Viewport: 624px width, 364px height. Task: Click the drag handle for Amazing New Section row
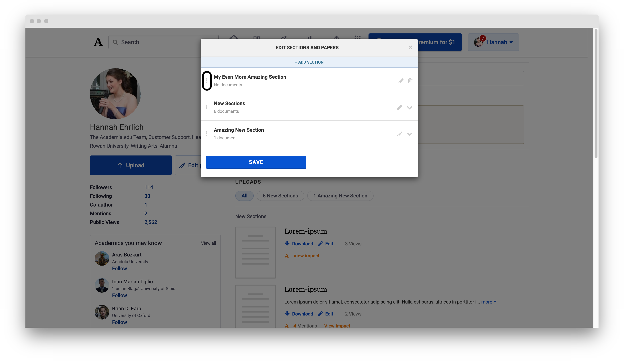coord(207,134)
